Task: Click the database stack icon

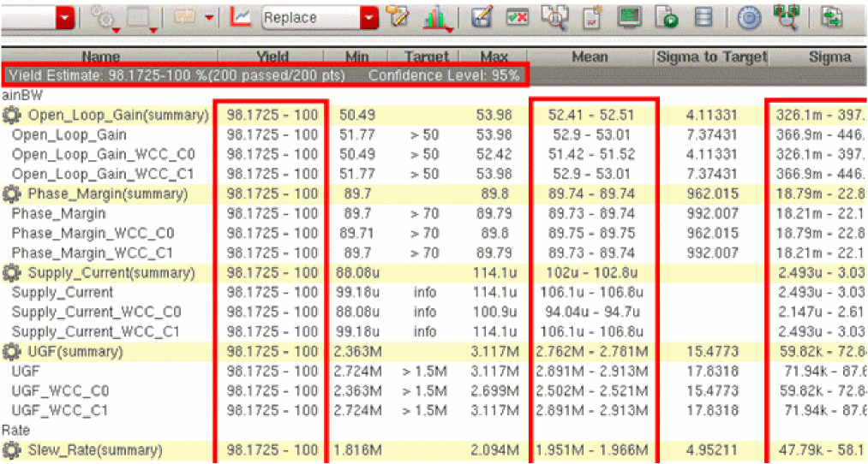Action: click(703, 17)
